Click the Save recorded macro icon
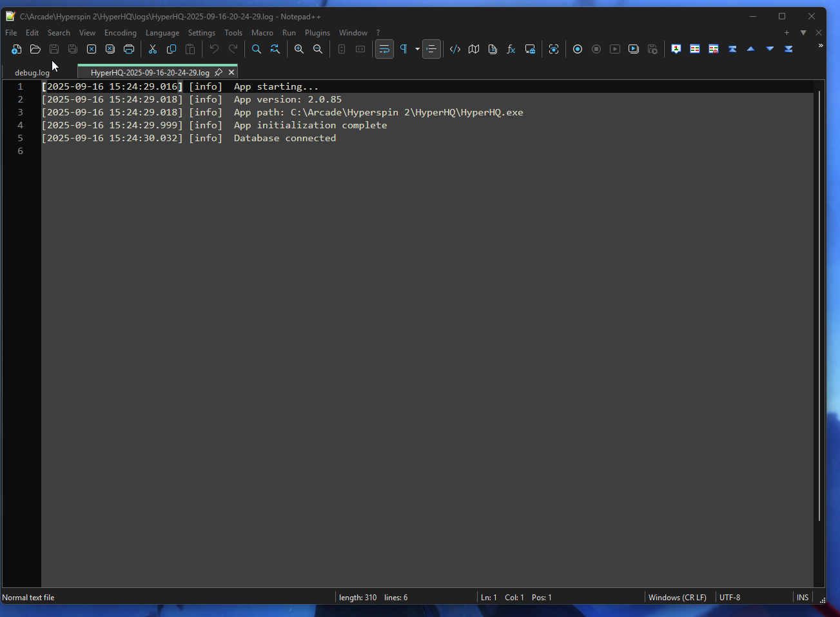 point(652,49)
